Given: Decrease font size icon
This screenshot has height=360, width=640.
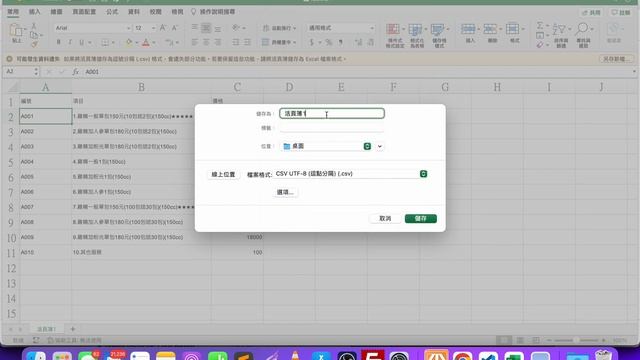Looking at the screenshot, I should coord(175,28).
